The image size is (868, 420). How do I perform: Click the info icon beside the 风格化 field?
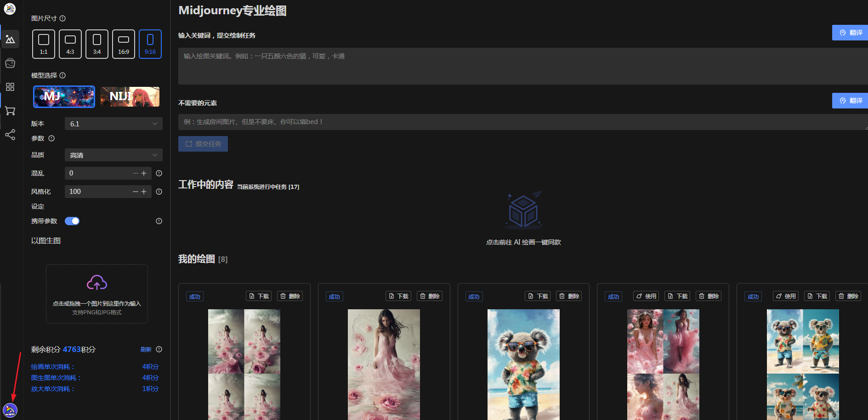[159, 192]
